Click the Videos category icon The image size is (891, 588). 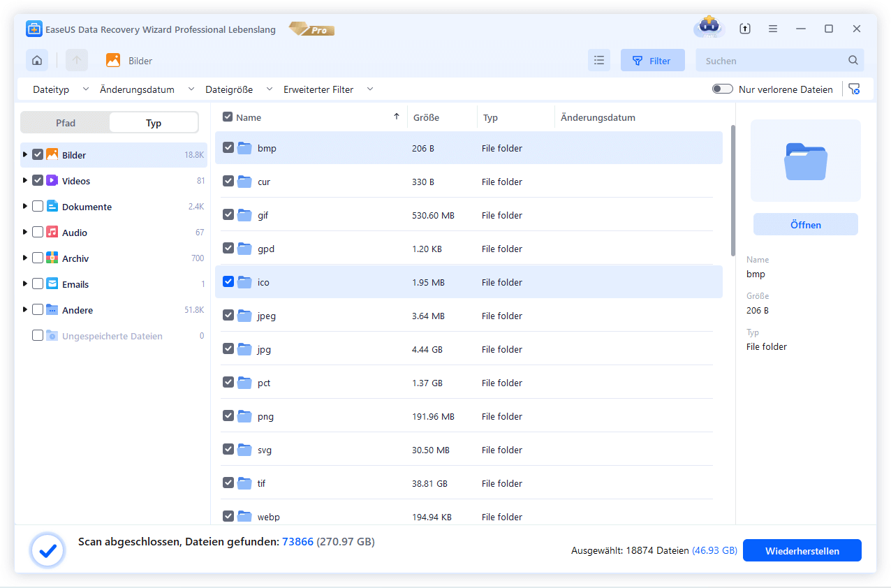click(x=52, y=181)
